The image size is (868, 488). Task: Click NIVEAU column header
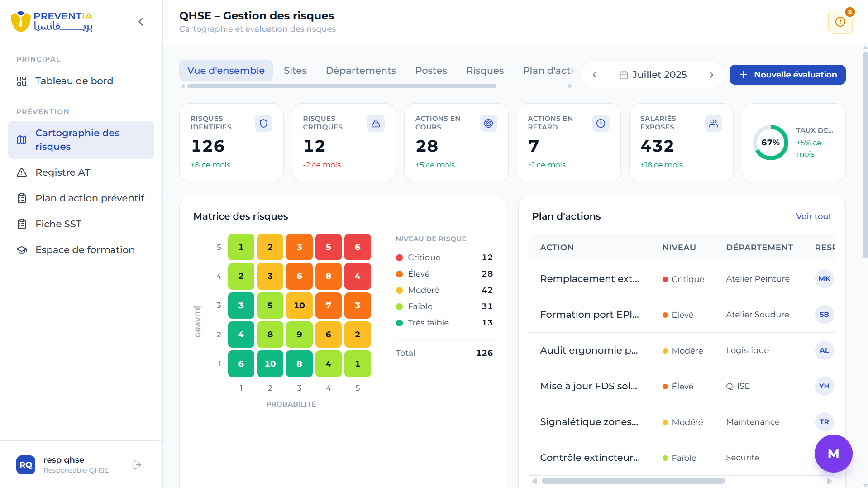point(679,248)
